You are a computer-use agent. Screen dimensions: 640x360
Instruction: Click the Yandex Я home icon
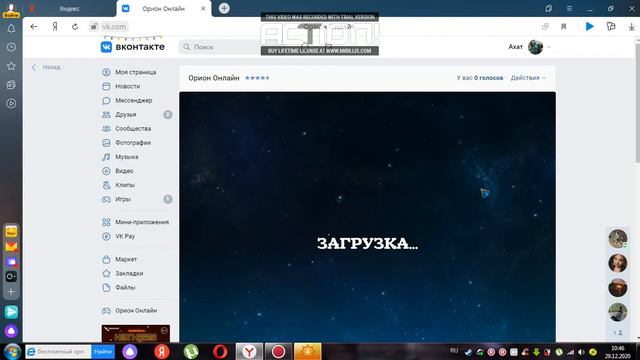pos(55,27)
